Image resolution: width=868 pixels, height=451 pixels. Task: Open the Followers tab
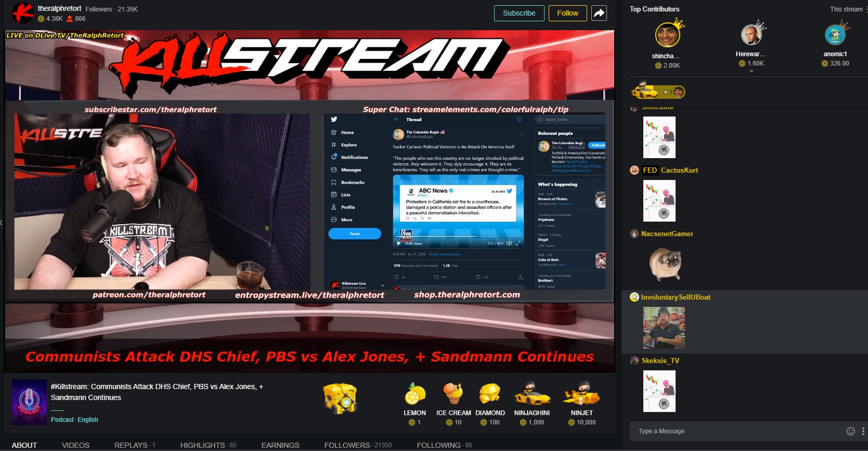pos(358,445)
